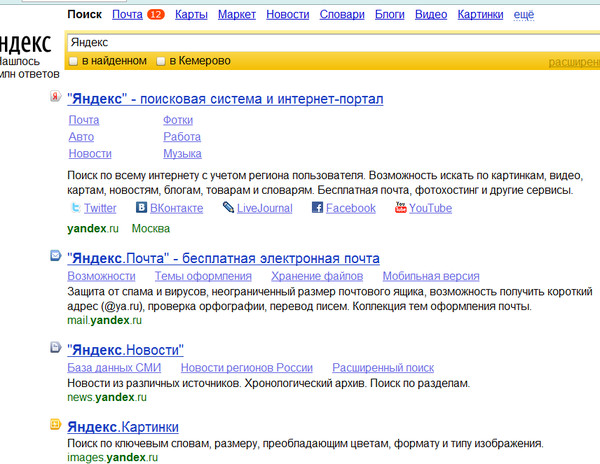Open the Возможности sitelink
Screen dimensions: 600x464
click(x=101, y=276)
